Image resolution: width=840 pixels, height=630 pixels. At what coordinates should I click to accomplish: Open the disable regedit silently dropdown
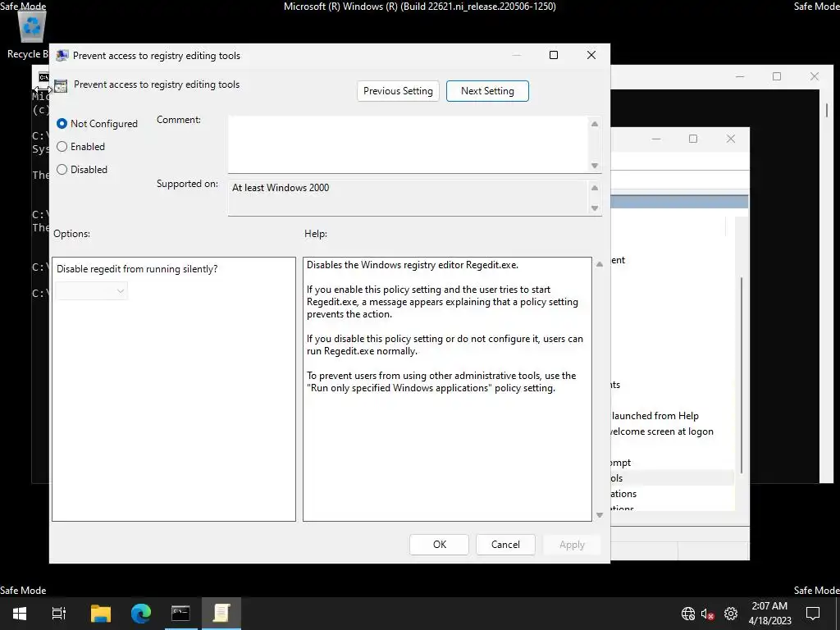(92, 291)
